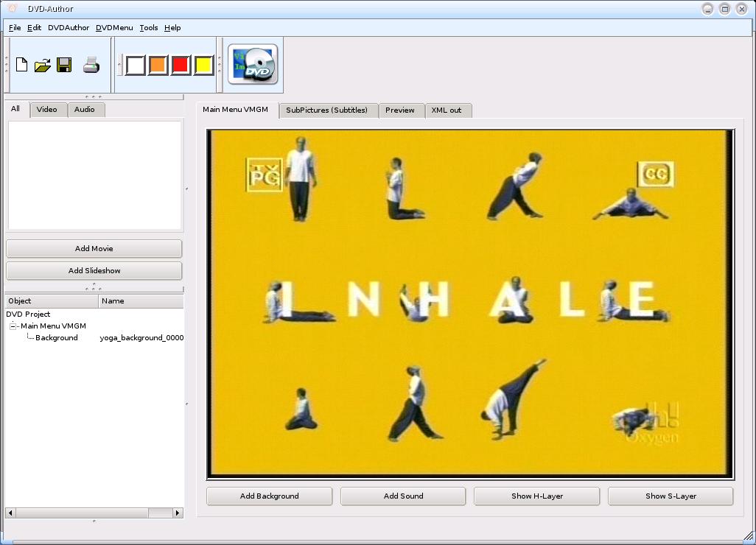Click the yoga menu background preview image

click(x=470, y=304)
